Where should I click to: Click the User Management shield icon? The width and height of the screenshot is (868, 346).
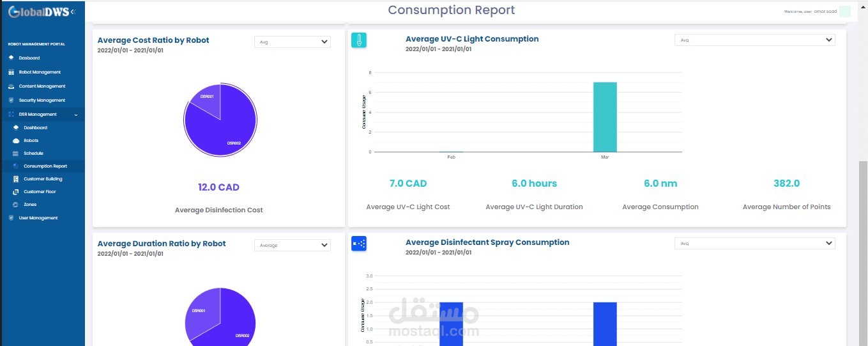click(11, 218)
